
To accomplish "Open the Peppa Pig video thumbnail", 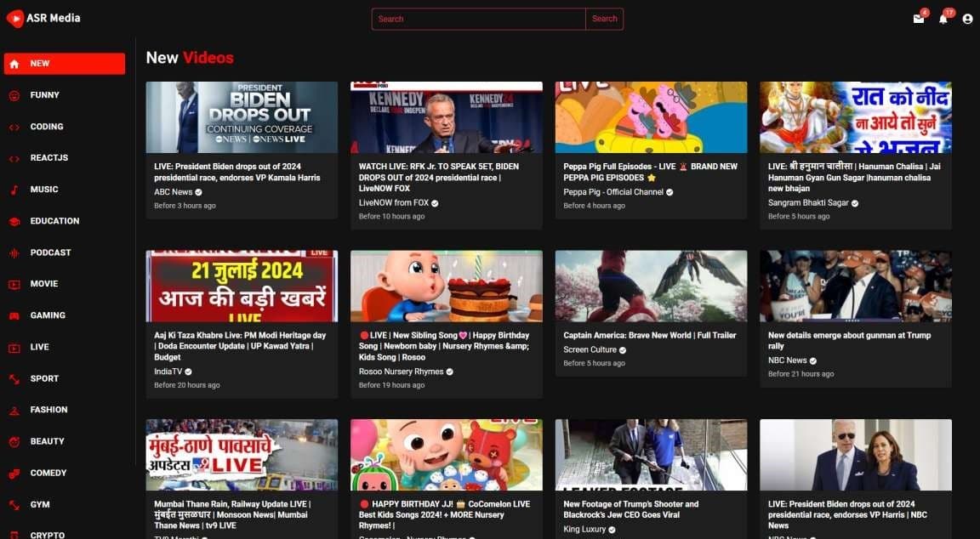I will pyautogui.click(x=652, y=117).
